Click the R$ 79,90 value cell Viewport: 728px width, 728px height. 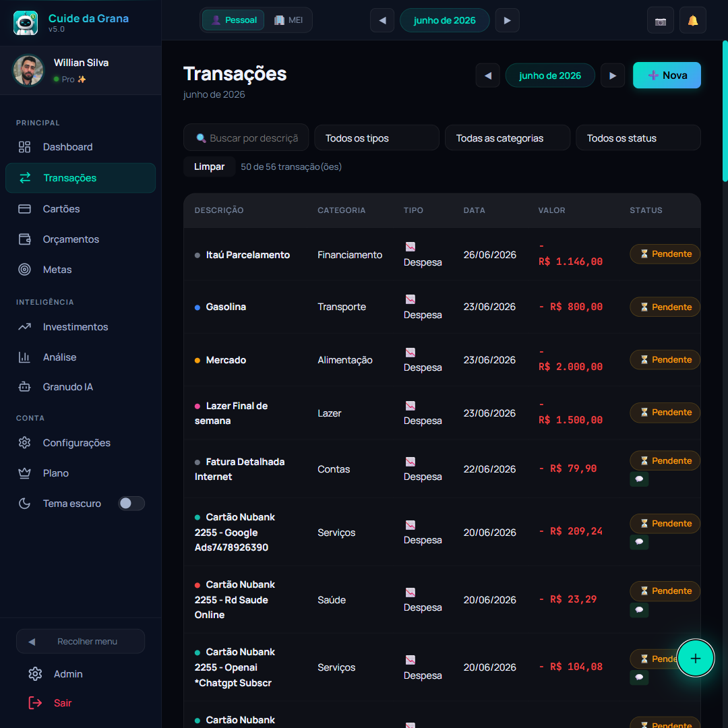coord(568,468)
